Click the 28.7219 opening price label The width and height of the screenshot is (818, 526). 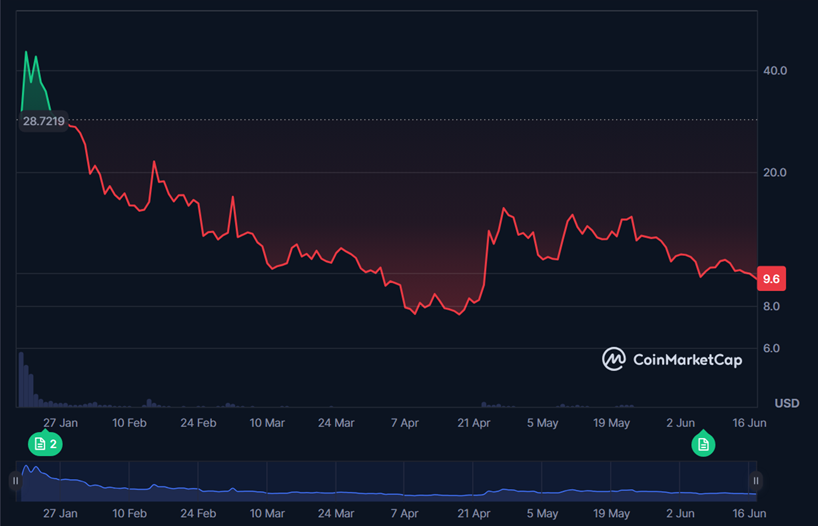pos(44,121)
